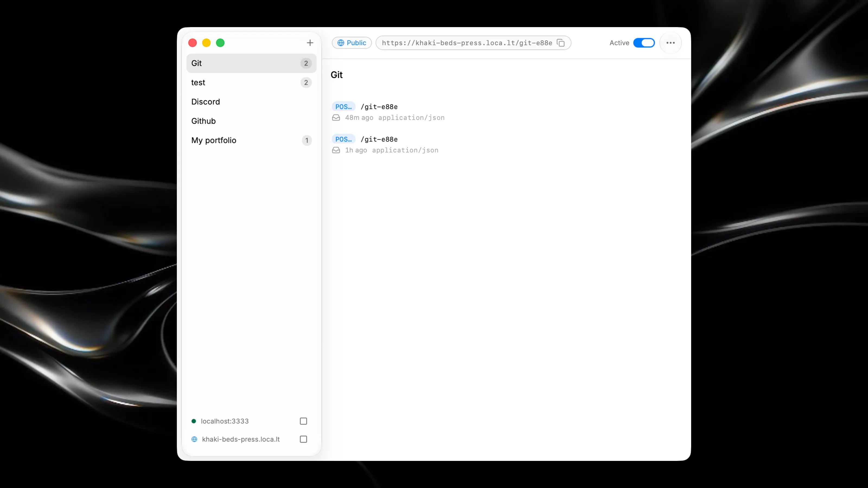
Task: Open the Github endpoint in sidebar
Action: point(251,121)
